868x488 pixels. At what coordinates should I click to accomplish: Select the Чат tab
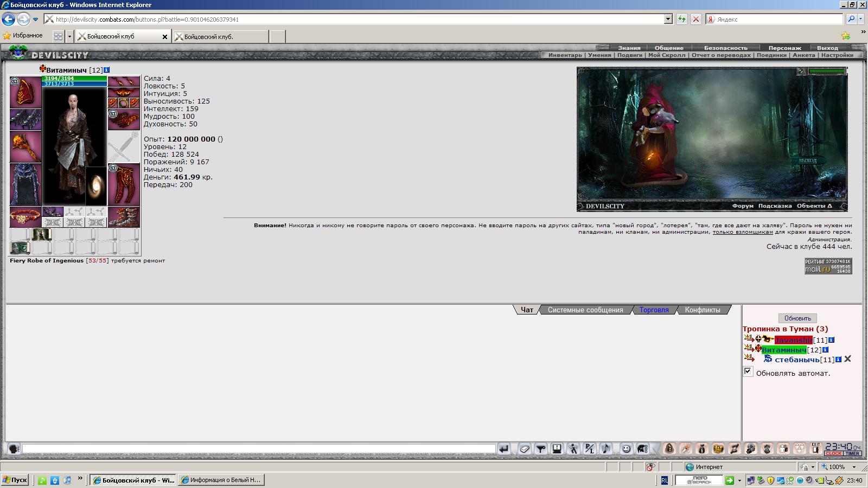point(527,310)
